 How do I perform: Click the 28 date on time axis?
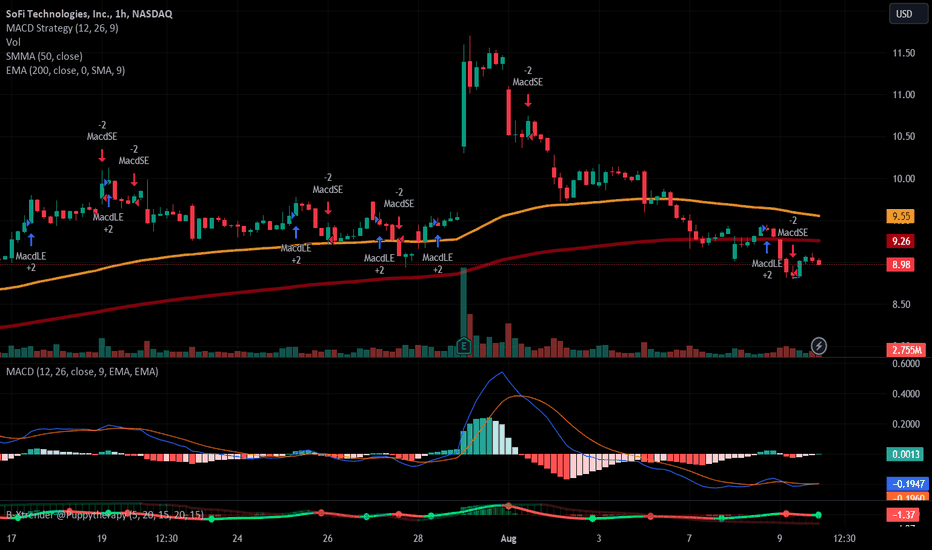pos(418,539)
